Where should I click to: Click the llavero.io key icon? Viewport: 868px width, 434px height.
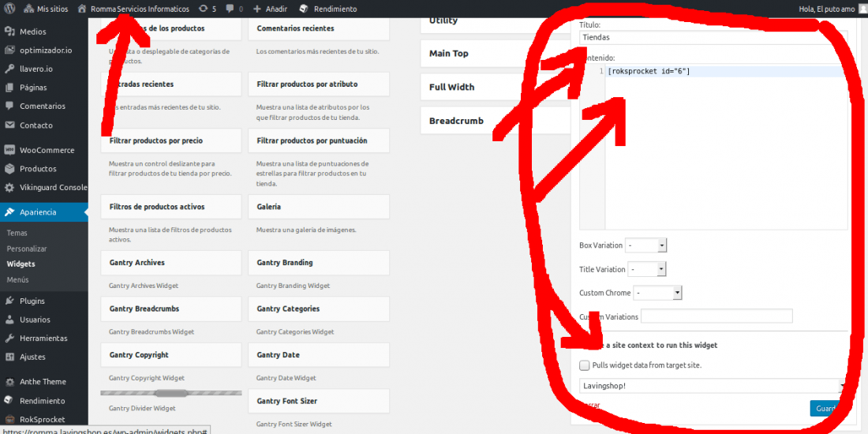click(x=9, y=69)
